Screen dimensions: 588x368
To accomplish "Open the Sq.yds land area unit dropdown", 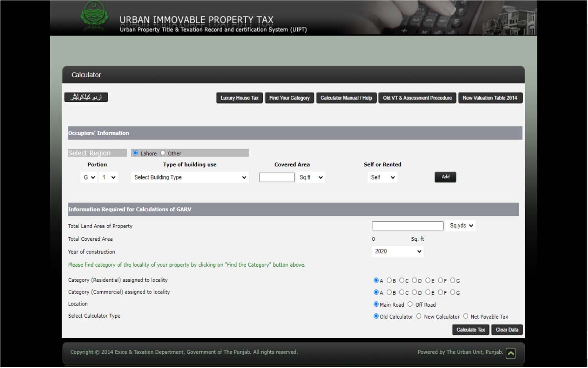I will [461, 226].
